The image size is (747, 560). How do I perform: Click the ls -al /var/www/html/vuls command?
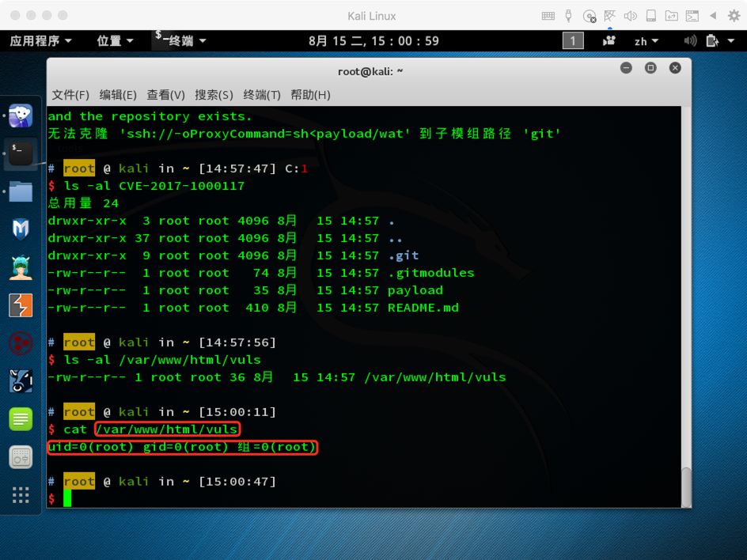point(162,360)
